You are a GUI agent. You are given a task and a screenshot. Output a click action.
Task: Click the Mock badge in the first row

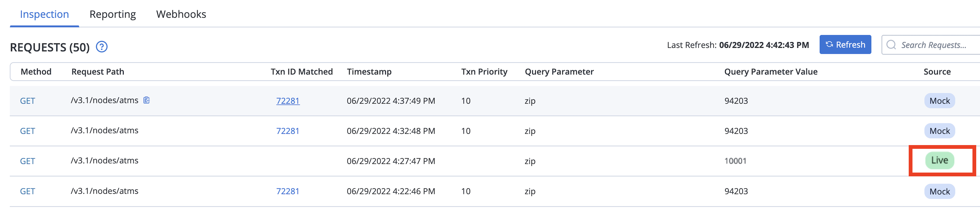[940, 101]
